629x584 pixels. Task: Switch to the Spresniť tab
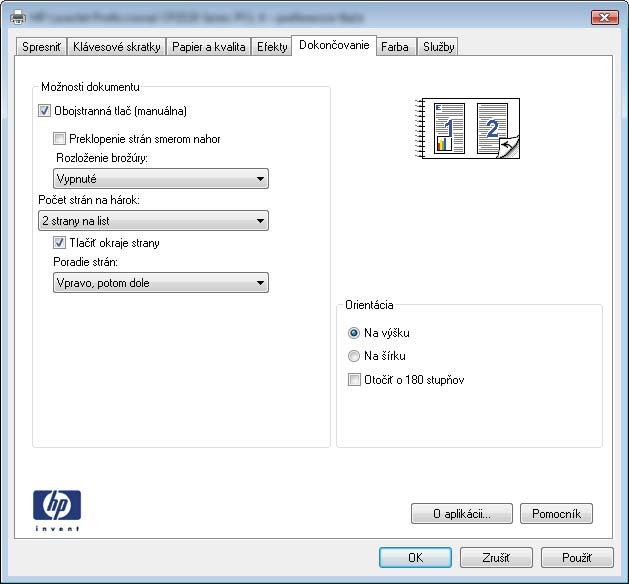41,47
